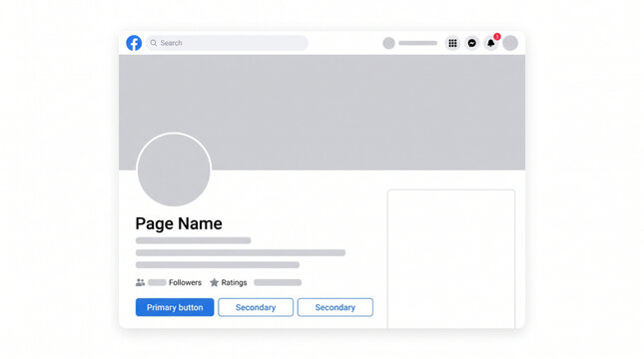
Task: Click the ratings star icon
Action: (x=214, y=282)
